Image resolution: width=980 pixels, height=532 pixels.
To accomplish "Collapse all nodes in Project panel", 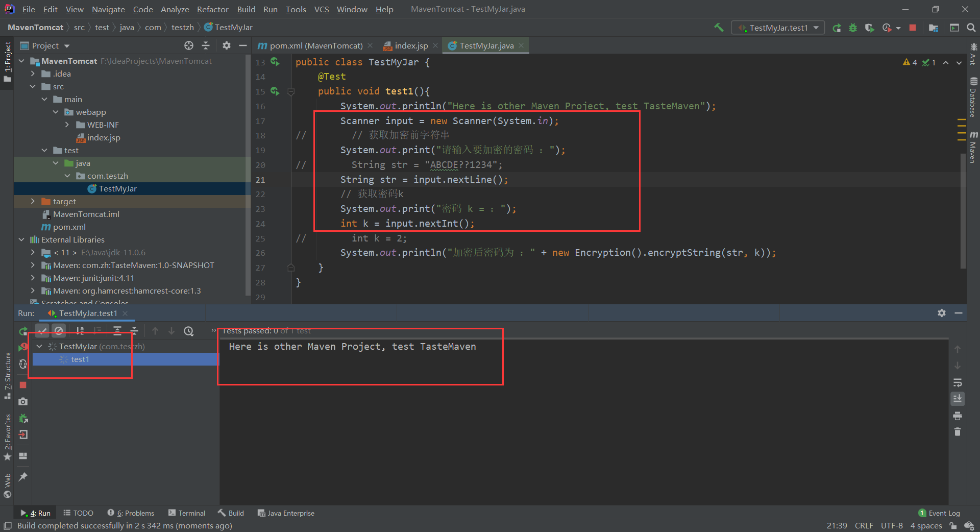I will pos(206,45).
